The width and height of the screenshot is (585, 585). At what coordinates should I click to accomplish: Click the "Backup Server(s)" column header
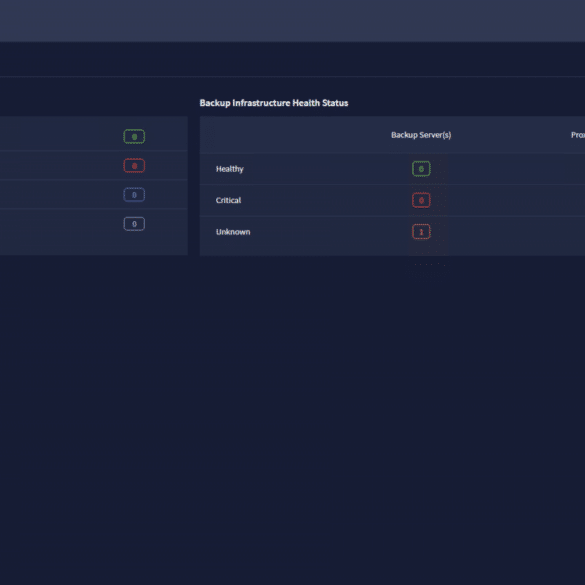pyautogui.click(x=421, y=135)
